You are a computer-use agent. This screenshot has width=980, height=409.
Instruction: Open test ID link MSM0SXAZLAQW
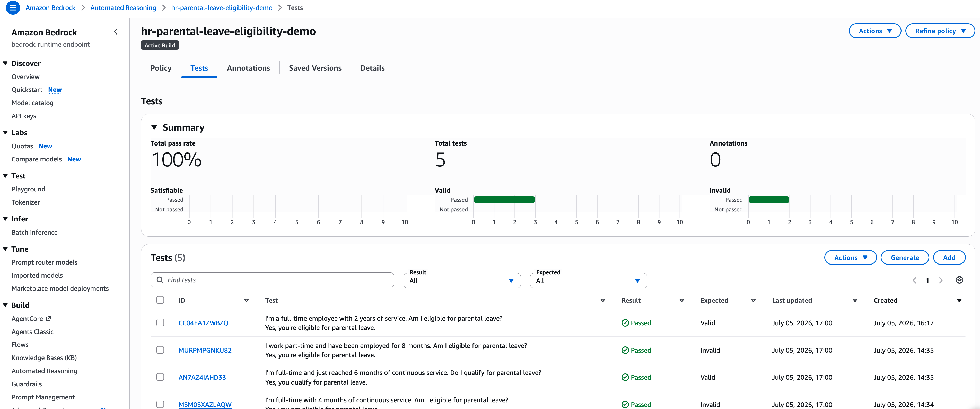pos(205,404)
